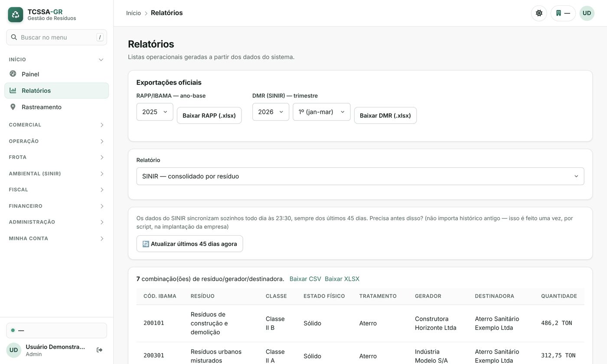Go to Rastreamento menu item

(56, 107)
